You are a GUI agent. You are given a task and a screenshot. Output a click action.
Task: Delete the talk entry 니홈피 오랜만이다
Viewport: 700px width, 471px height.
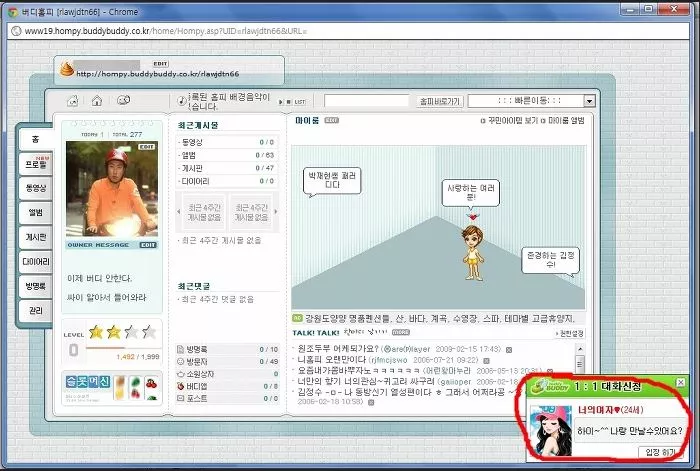(x=487, y=360)
